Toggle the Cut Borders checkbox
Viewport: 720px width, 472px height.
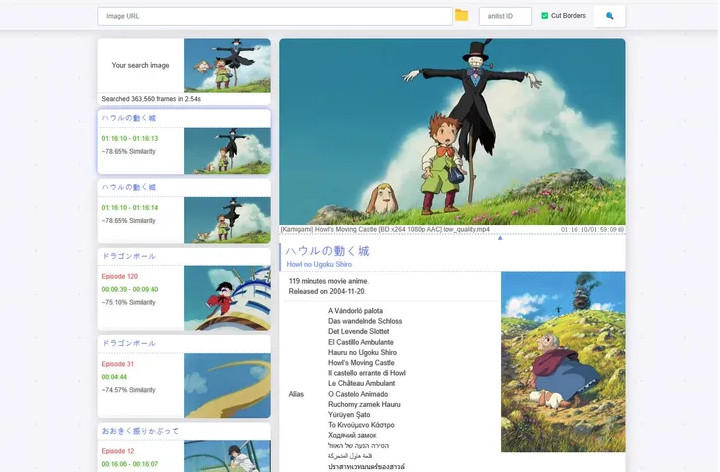pos(545,16)
